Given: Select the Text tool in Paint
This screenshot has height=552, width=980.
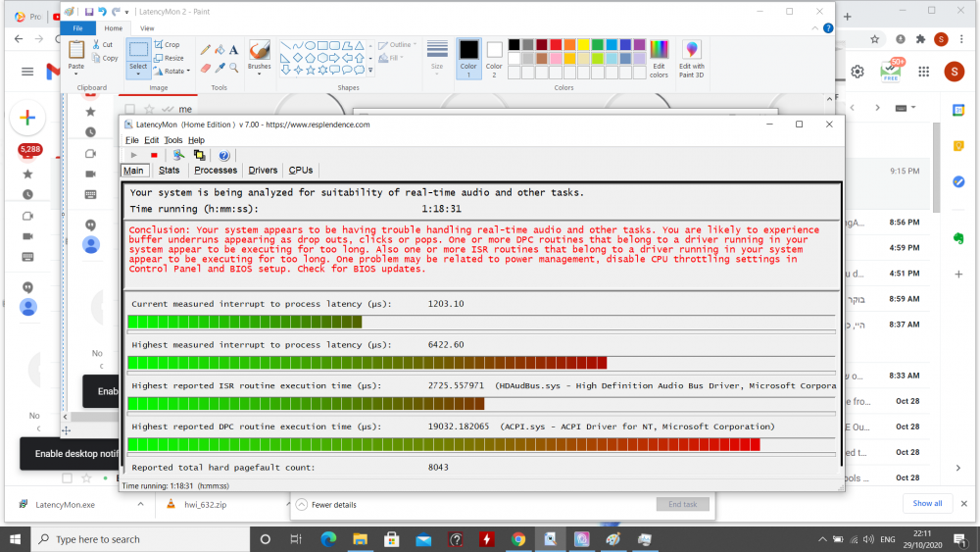Looking at the screenshot, I should (x=234, y=49).
